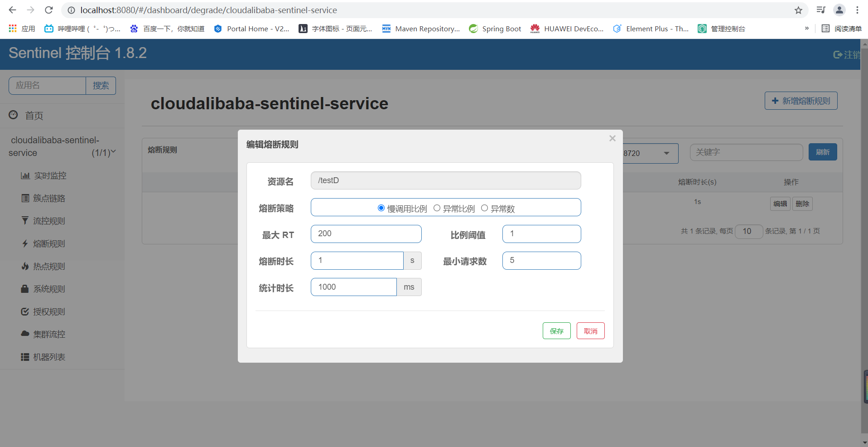Select 熔断规则 in the sidebar
Screen dimensions: 868x447
click(x=49, y=243)
